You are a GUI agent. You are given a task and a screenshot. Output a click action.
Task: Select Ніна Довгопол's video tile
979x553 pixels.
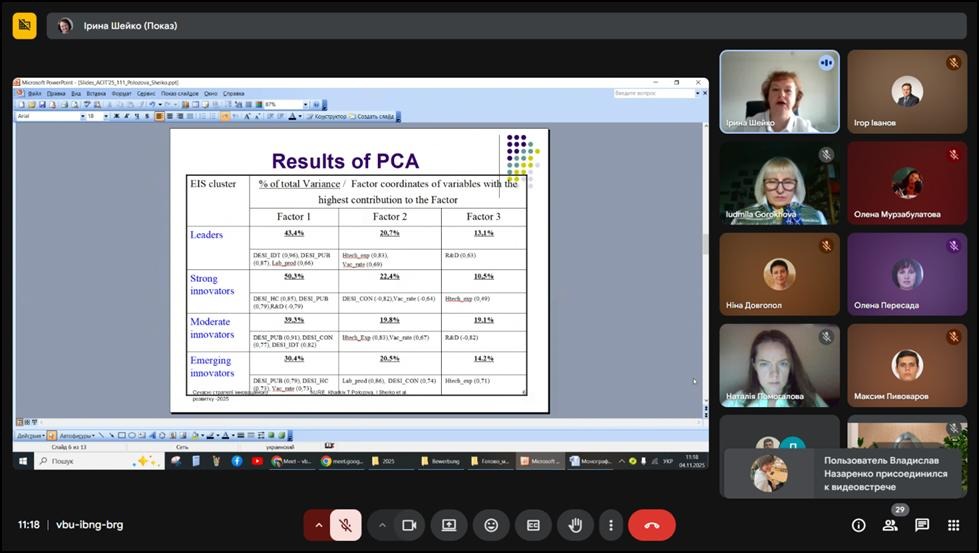coord(779,273)
